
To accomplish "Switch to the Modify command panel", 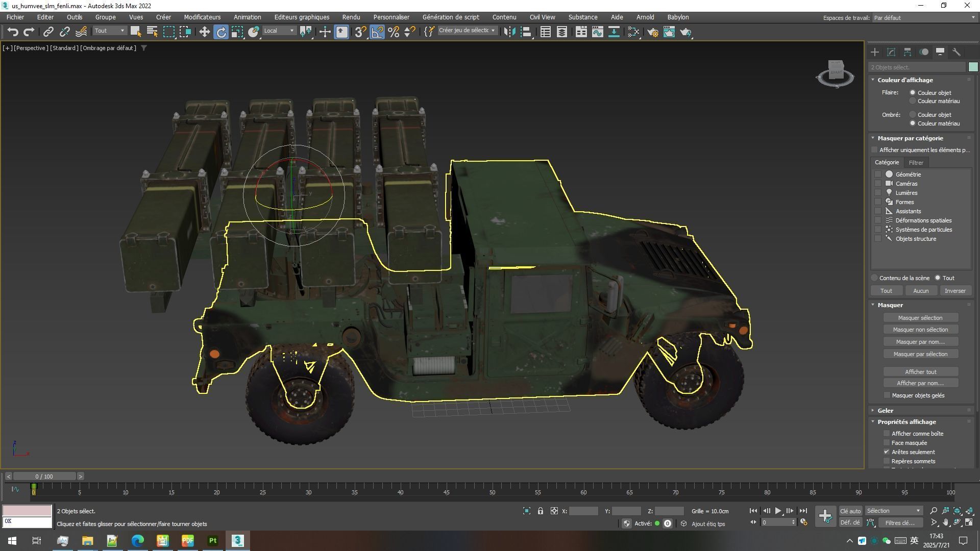I will [891, 52].
